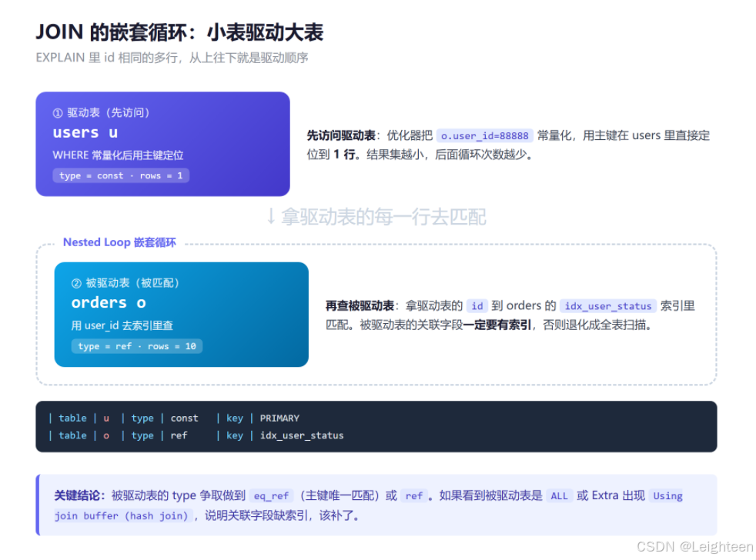Click the subtitle starting with EXPLAIN 里 id
Viewport: 756px width, 560px height.
(172, 58)
